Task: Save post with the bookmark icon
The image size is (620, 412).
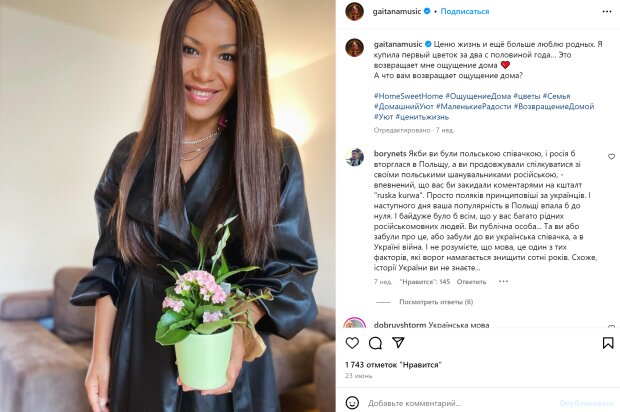Action: pyautogui.click(x=608, y=343)
